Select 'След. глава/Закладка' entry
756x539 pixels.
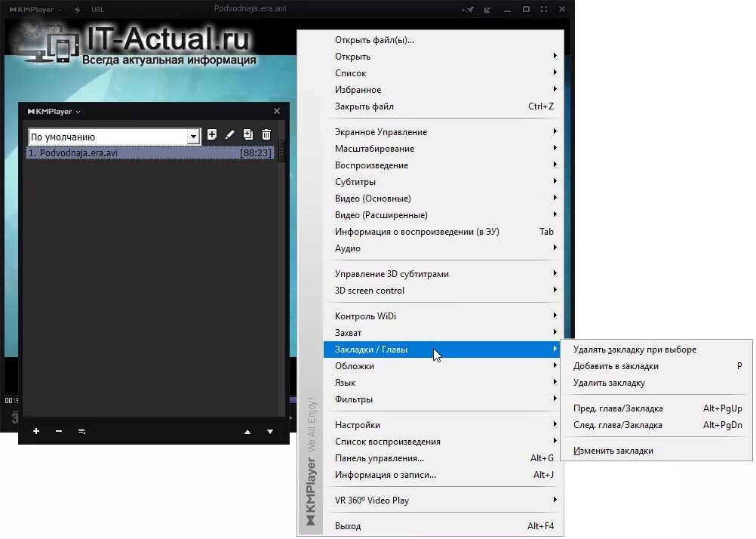tap(656, 425)
